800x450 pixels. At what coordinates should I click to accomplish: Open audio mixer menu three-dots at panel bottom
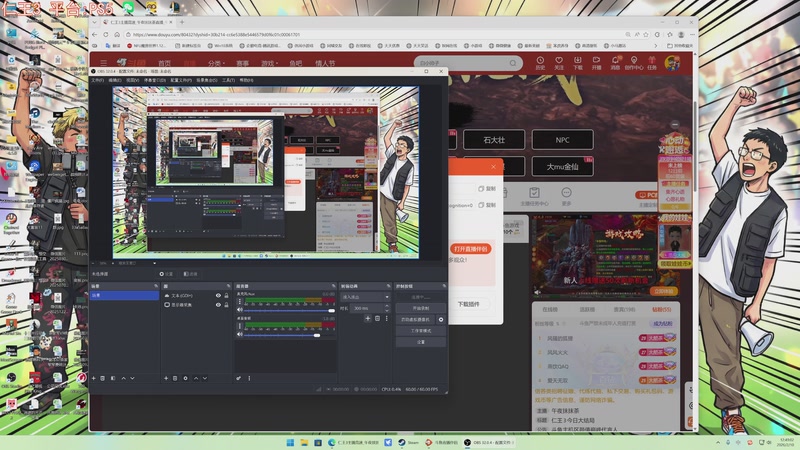point(249,378)
